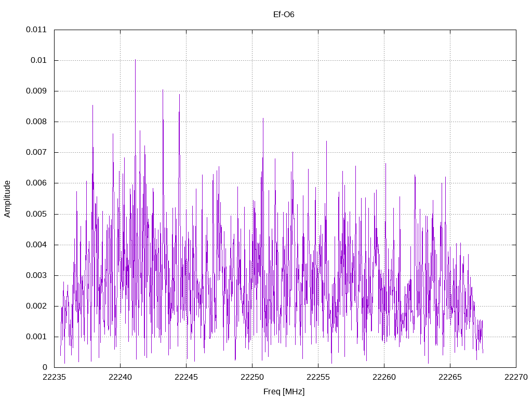
Task: Click the y-axis tick label 0.009
Action: point(36,91)
